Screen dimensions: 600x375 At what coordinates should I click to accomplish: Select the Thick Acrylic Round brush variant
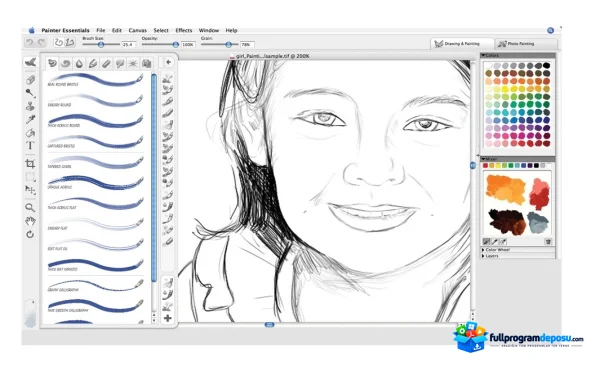click(95, 121)
